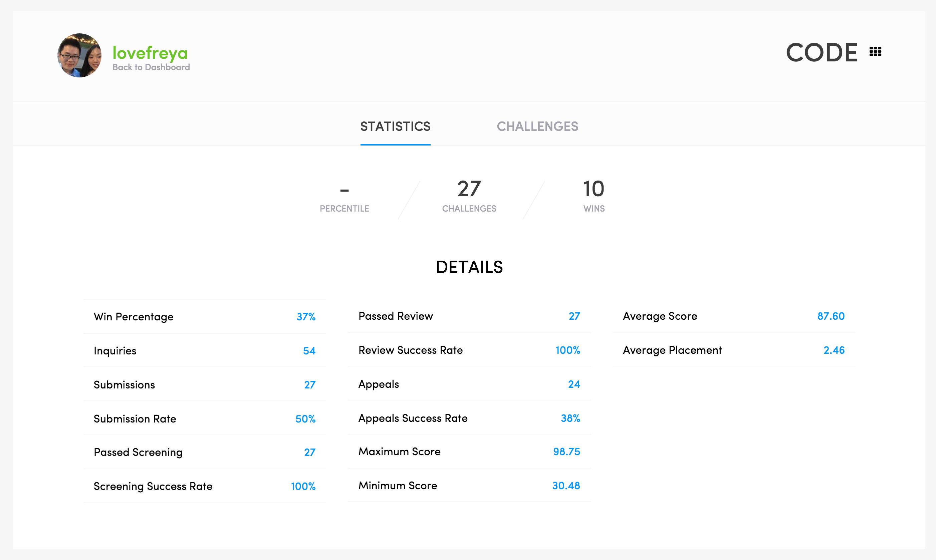This screenshot has height=560, width=936.
Task: Switch to the CHALLENGES tab
Action: click(537, 126)
